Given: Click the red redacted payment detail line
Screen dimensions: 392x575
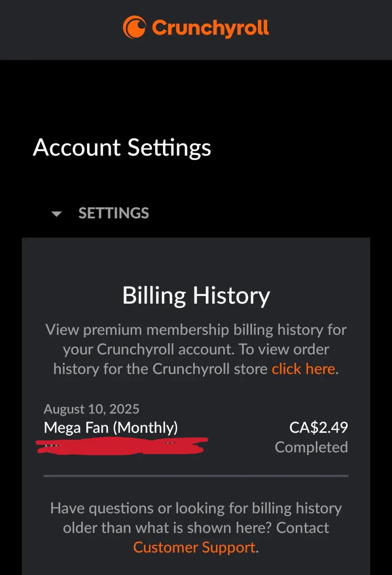Looking at the screenshot, I should 122,446.
